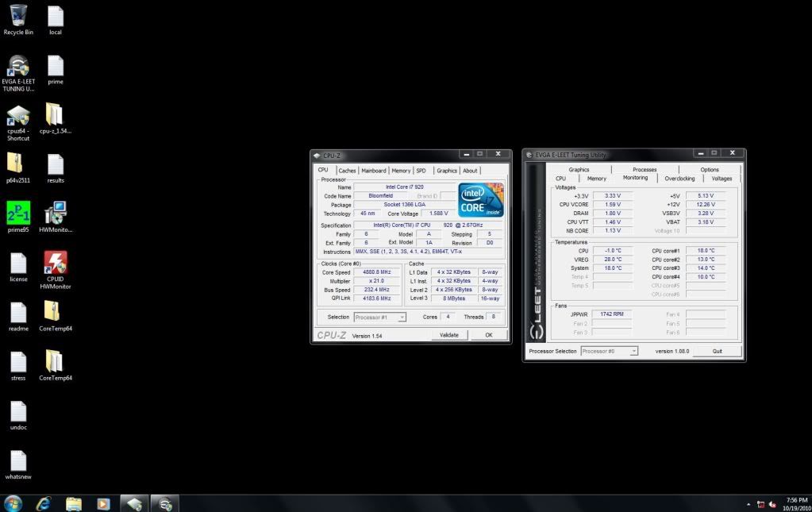Open the Options tab in E-LEET

[x=710, y=169]
